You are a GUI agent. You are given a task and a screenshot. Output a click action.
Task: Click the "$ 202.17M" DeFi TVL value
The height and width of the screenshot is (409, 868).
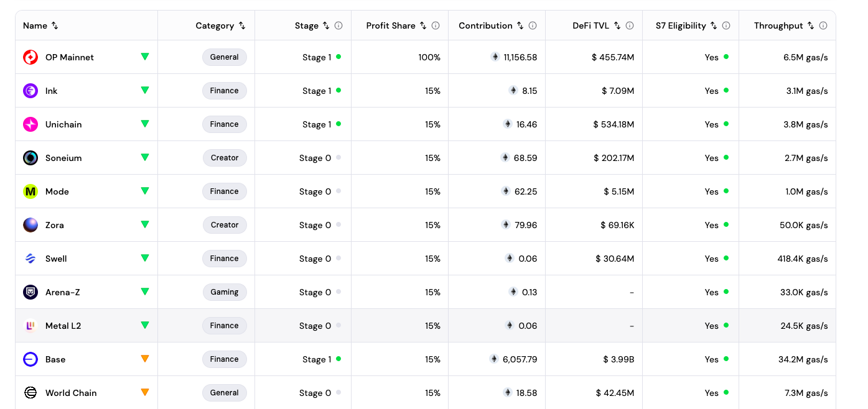coord(614,158)
